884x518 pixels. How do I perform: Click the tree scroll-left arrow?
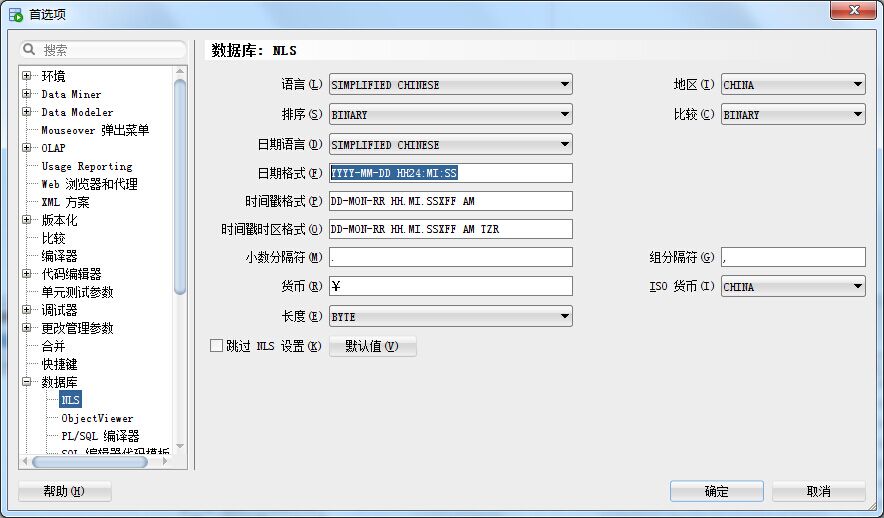coord(24,462)
